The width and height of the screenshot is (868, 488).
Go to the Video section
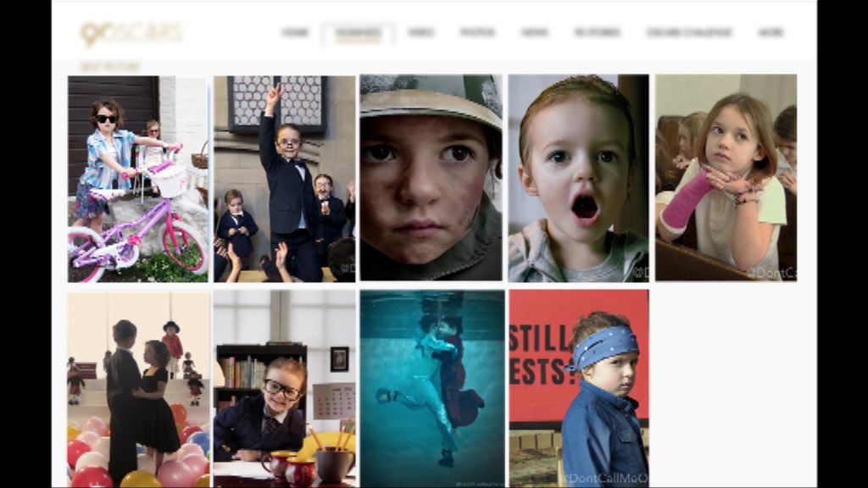(x=420, y=33)
